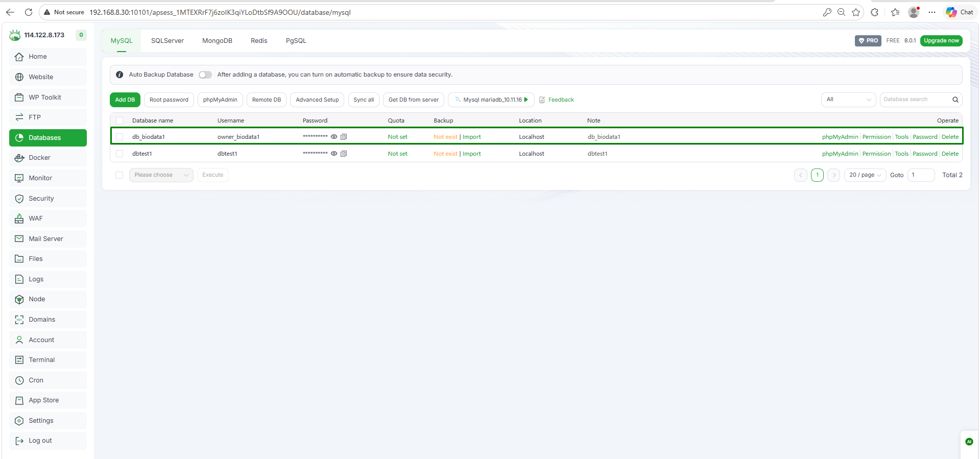Copy the db_biodata1 password with the copy icon
This screenshot has width=980, height=459.
[x=344, y=137]
